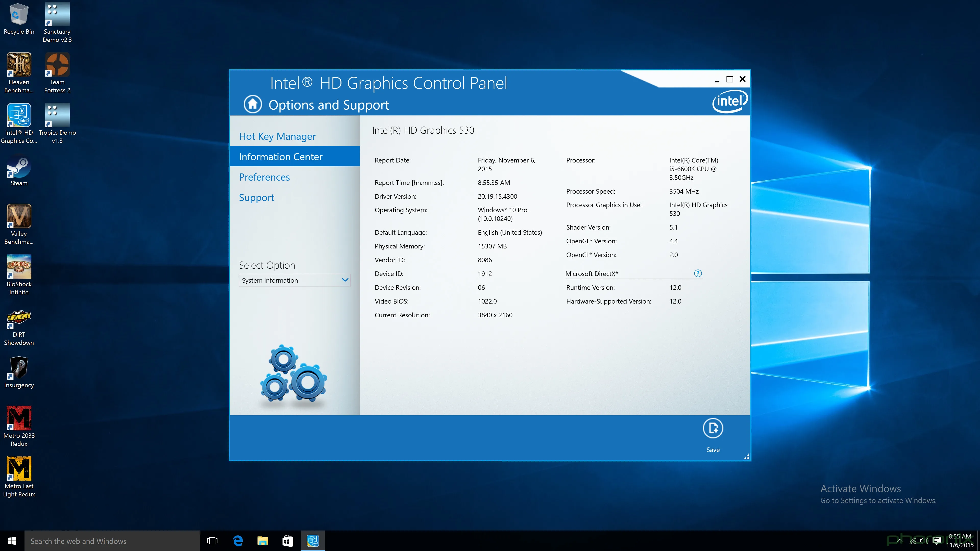
Task: Click the Task View button on taskbar
Action: (x=211, y=540)
